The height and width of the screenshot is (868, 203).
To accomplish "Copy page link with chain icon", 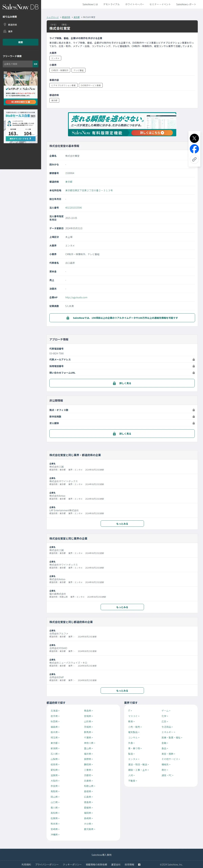I will coord(194,159).
